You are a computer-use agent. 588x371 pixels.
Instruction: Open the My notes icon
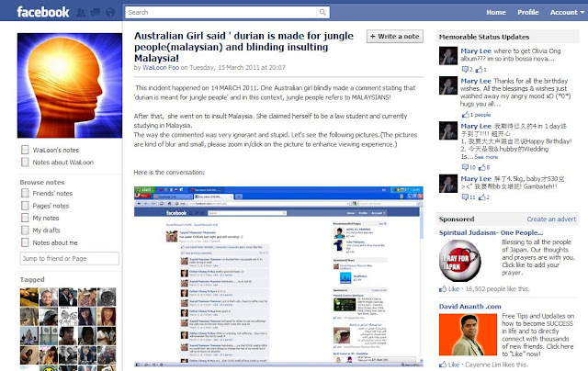(x=25, y=219)
